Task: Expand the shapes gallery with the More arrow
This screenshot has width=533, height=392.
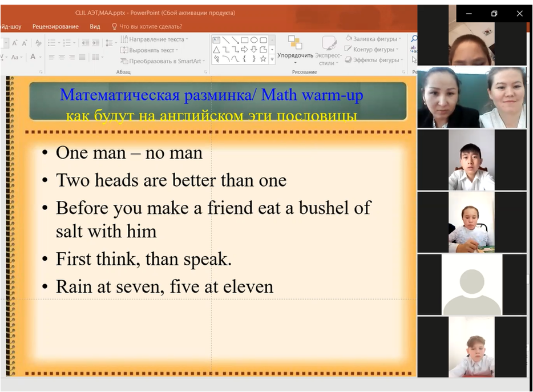Action: click(x=272, y=59)
